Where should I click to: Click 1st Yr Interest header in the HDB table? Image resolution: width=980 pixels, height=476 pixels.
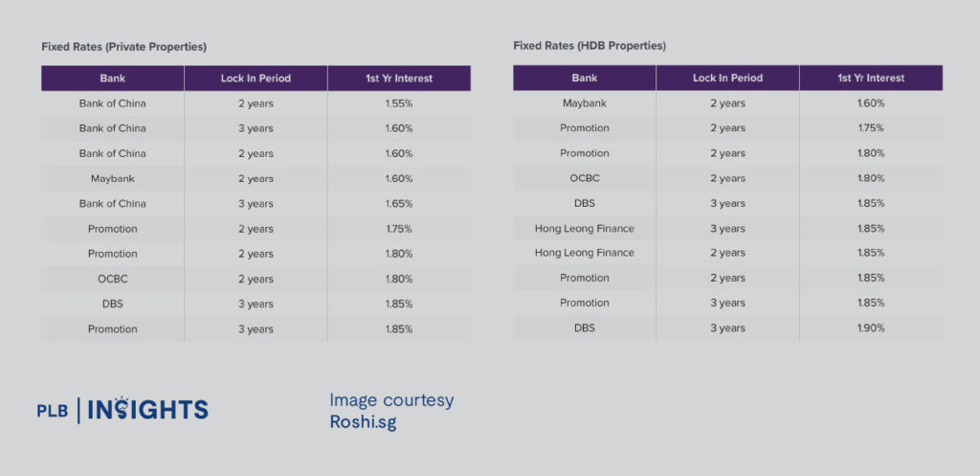click(871, 78)
